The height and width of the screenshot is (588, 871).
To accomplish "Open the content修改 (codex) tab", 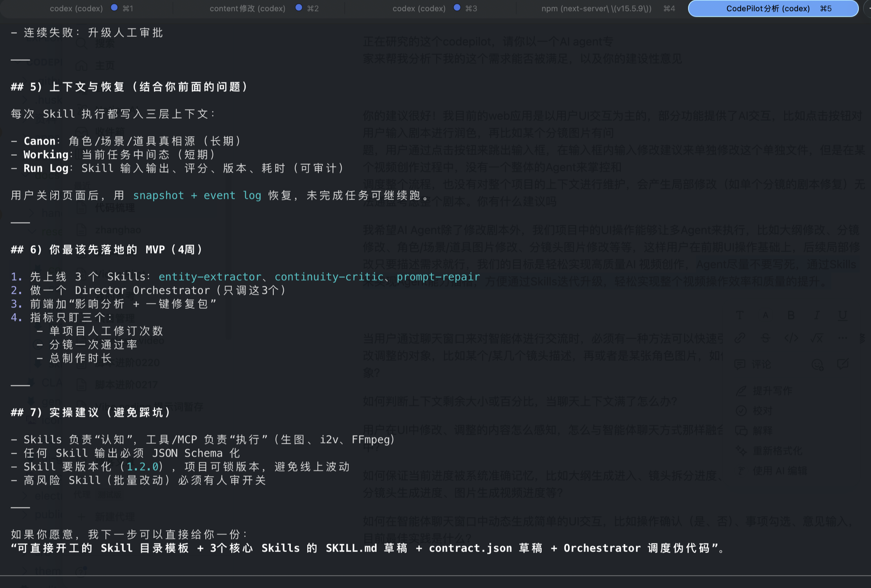I will tap(247, 8).
